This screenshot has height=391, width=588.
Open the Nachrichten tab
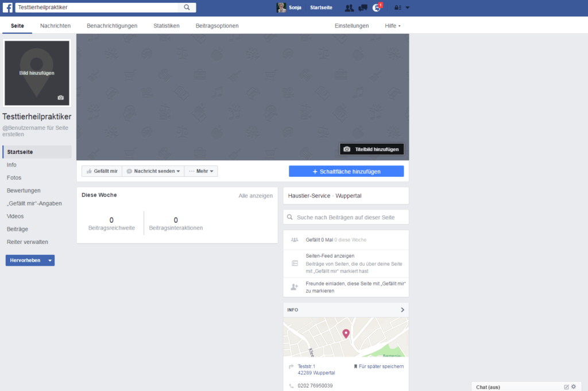point(56,26)
